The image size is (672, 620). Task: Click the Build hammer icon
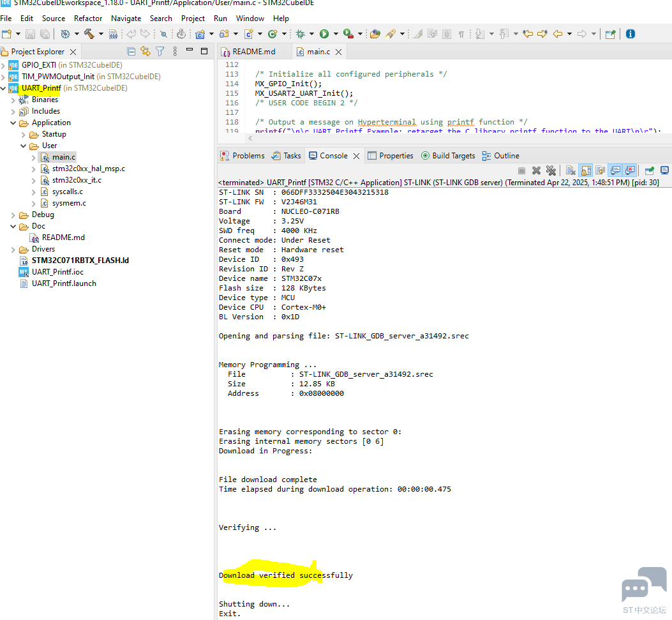coord(89,34)
